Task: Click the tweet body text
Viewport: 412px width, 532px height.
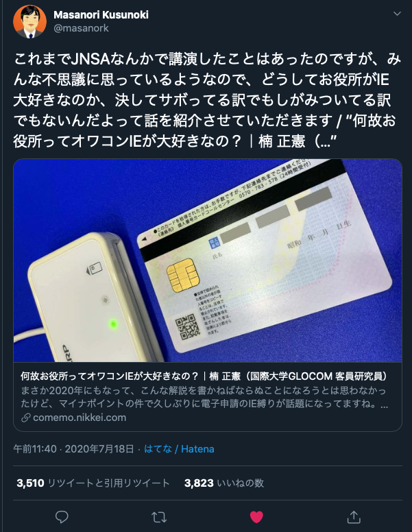Action: point(207,100)
